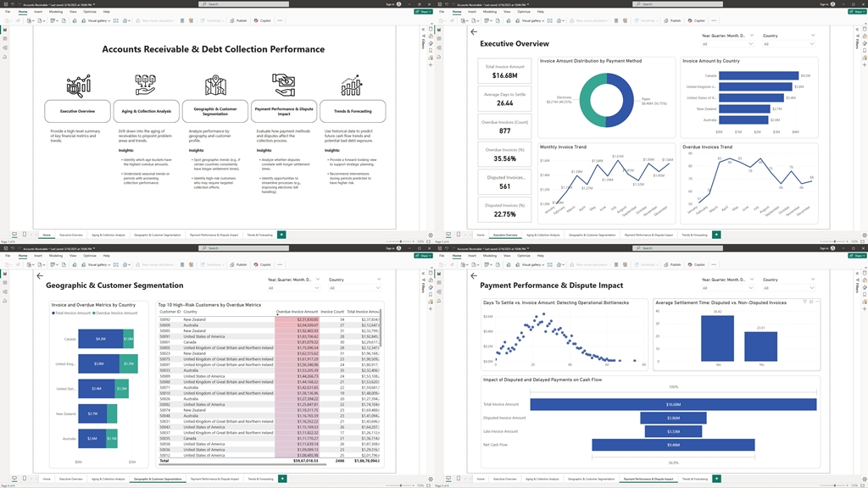The height and width of the screenshot is (488, 868).
Task: Select Aging & Collection Analysis tab in Geographic window
Action: point(108,479)
